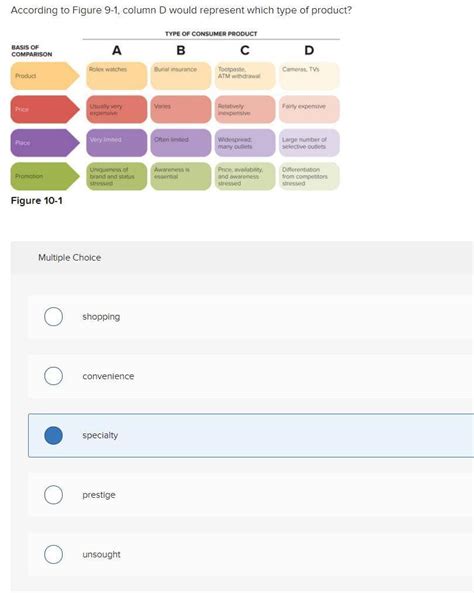Click the Cameras, TVs cell
Image resolution: width=474 pixels, height=593 pixels.
click(309, 76)
